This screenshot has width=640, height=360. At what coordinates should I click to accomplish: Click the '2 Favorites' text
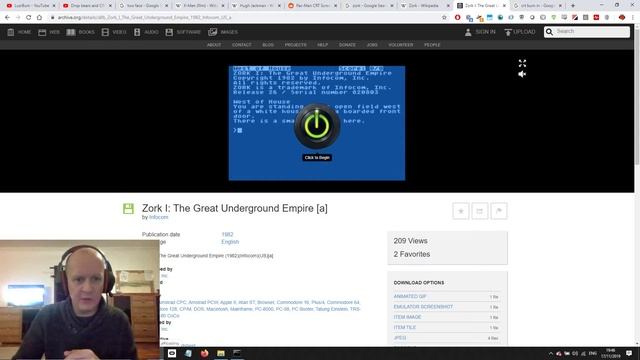pos(412,254)
